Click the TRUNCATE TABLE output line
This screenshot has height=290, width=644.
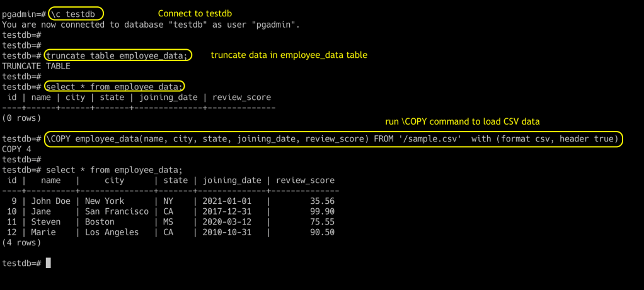36,65
